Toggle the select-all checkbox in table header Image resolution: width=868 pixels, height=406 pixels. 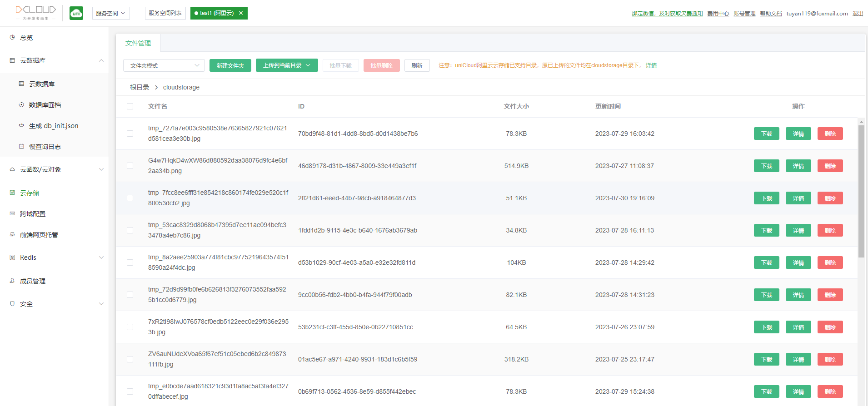tap(130, 106)
